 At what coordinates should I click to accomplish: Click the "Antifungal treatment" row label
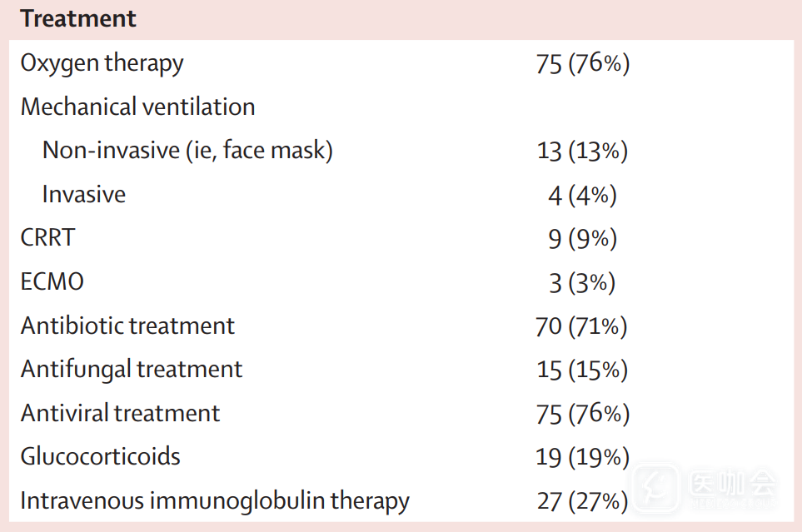pyautogui.click(x=132, y=369)
